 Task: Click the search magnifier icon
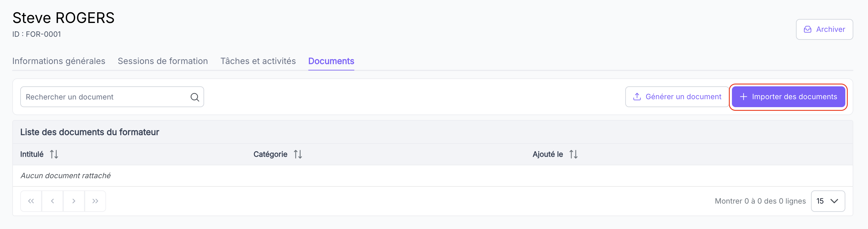click(x=195, y=97)
